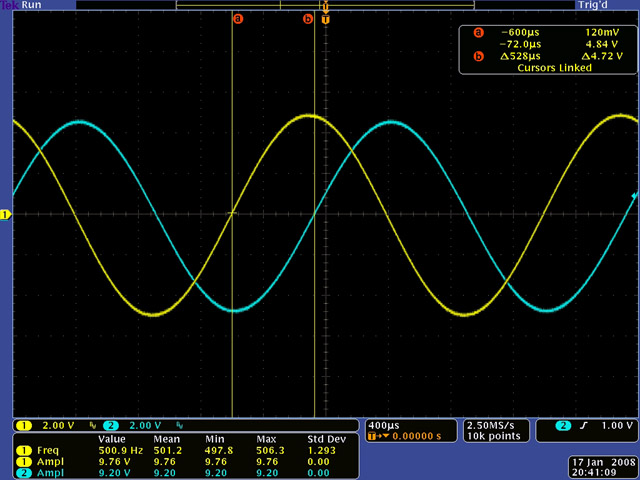Click the Tek logo in top corner
The width and height of the screenshot is (640, 480).
click(7, 5)
